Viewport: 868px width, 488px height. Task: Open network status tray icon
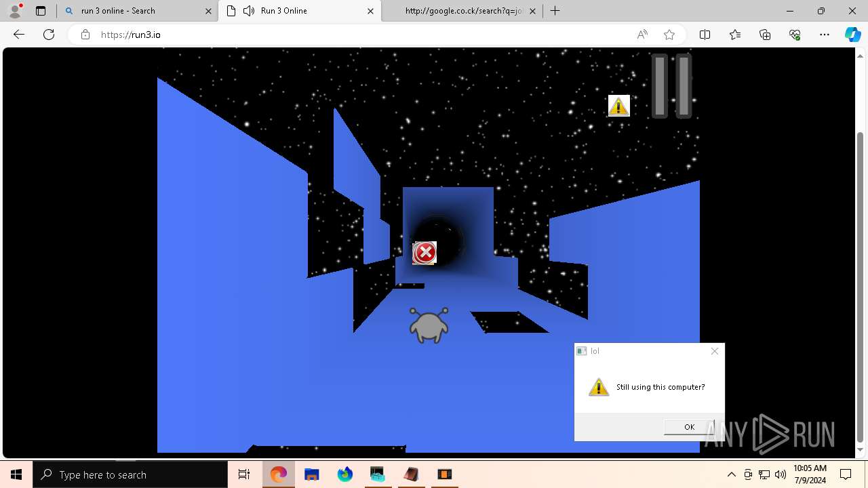(764, 474)
